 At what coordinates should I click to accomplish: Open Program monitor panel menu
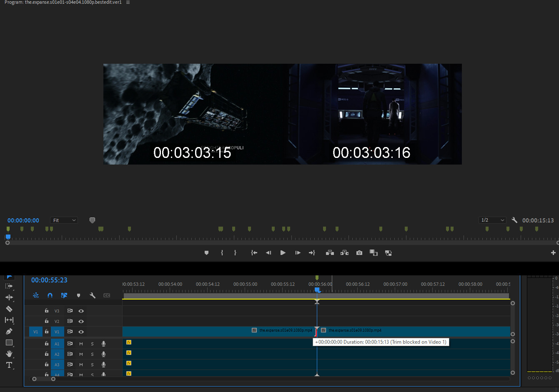click(128, 2)
